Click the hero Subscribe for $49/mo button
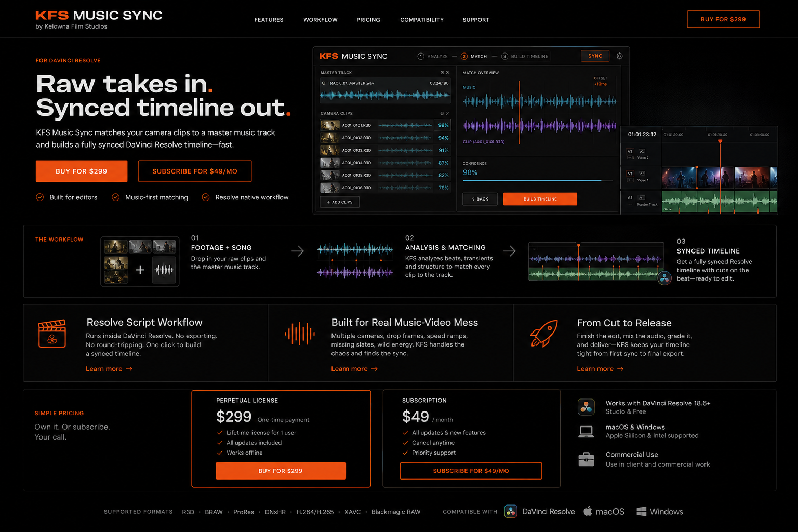This screenshot has width=798, height=532. 195,171
